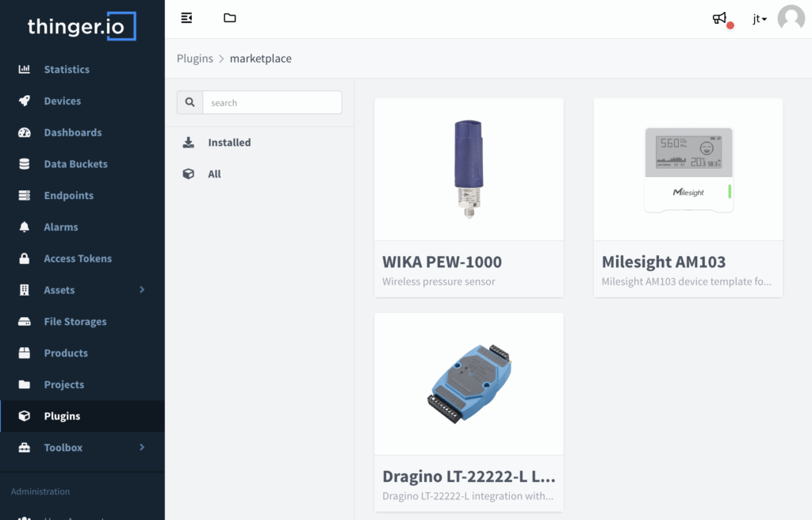Click the Endpoints server icon

(x=25, y=195)
